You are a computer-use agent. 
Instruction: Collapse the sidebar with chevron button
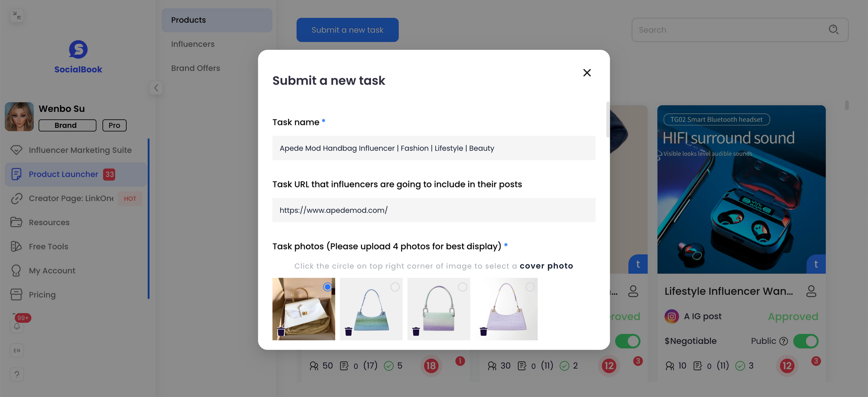(156, 88)
